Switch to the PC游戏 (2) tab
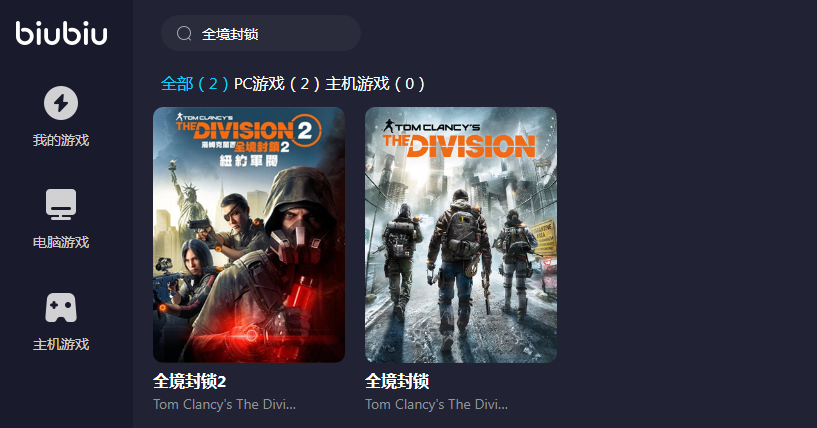The image size is (817, 428). (x=277, y=83)
